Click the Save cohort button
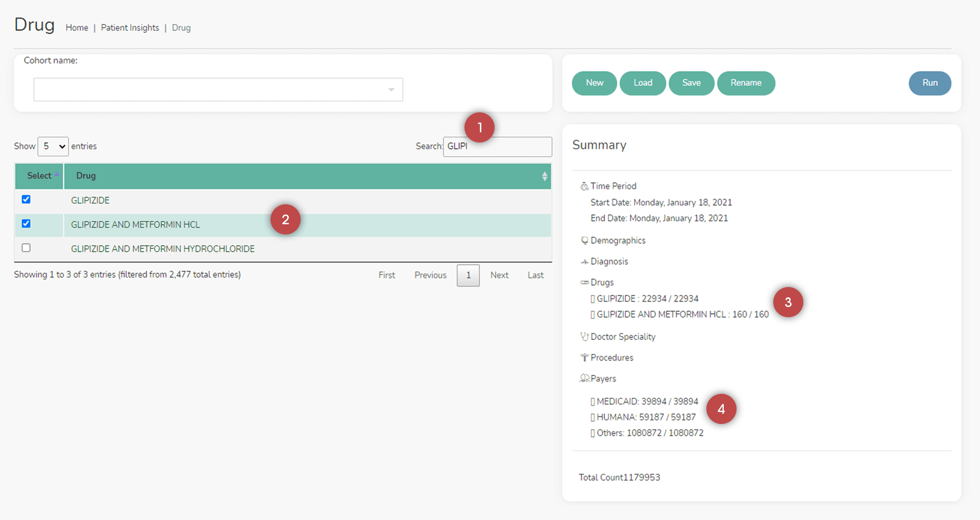This screenshot has height=520, width=980. (691, 83)
